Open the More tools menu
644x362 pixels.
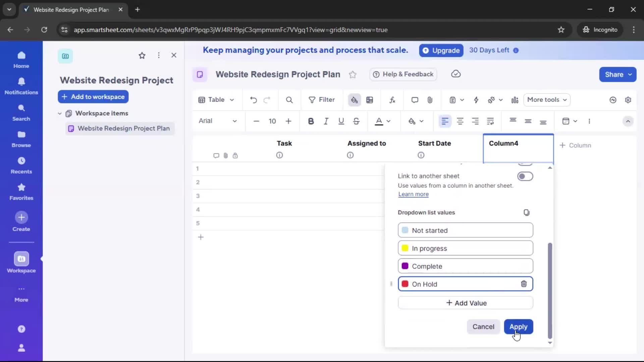[547, 100]
